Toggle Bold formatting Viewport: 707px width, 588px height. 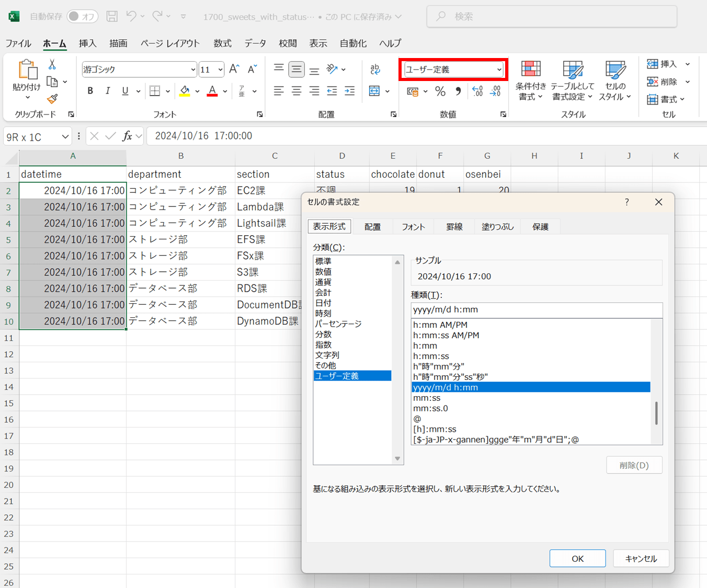click(x=90, y=91)
